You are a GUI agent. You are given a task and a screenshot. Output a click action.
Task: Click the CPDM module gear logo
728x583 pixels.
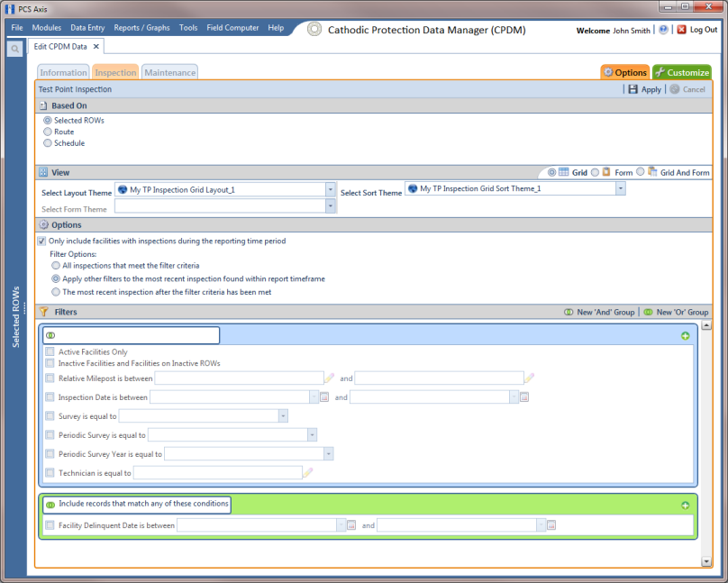(314, 29)
